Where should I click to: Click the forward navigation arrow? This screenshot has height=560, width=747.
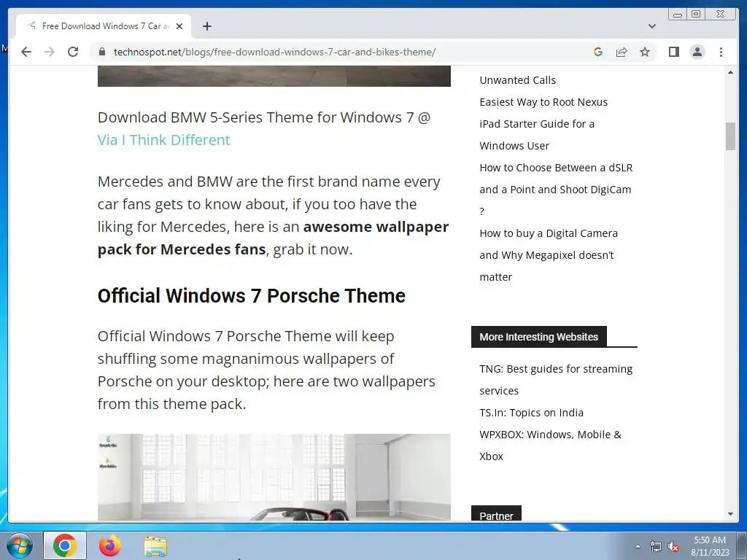(x=50, y=52)
